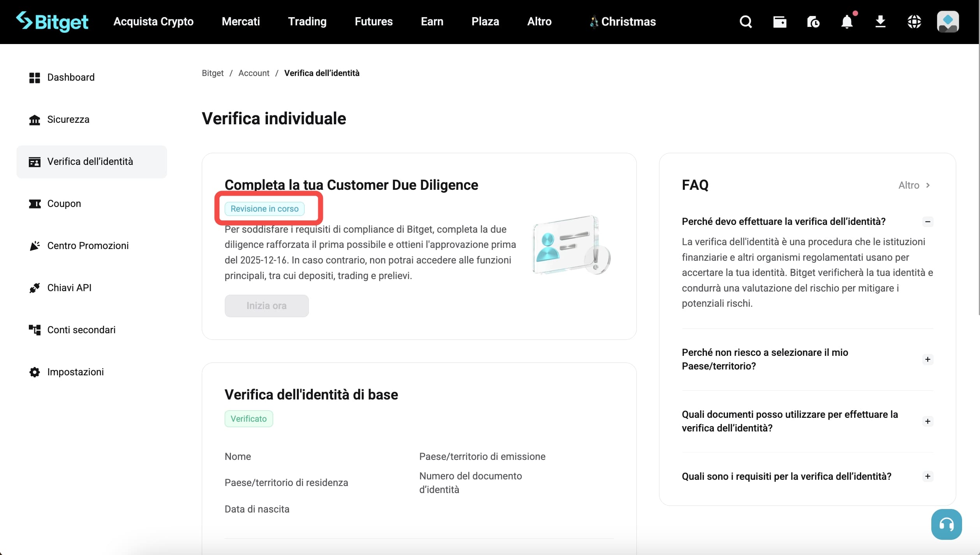The height and width of the screenshot is (555, 980).
Task: Open the language globe selector
Action: (x=914, y=21)
